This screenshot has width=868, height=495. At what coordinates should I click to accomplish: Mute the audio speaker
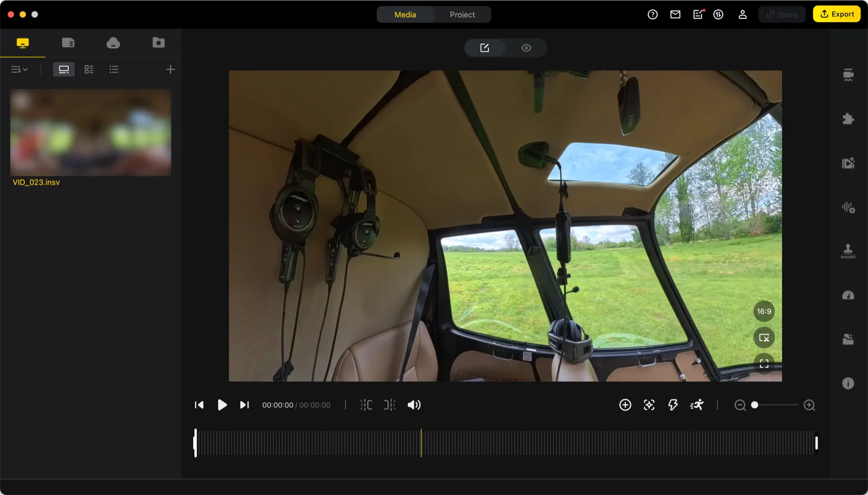pyautogui.click(x=414, y=405)
